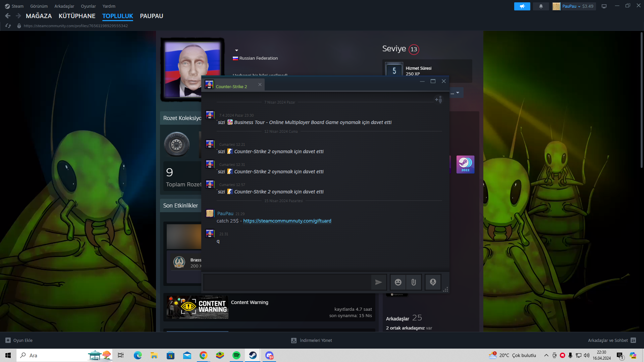Click the send message arrow button
Viewport: 644px width, 362px height.
pos(378,282)
